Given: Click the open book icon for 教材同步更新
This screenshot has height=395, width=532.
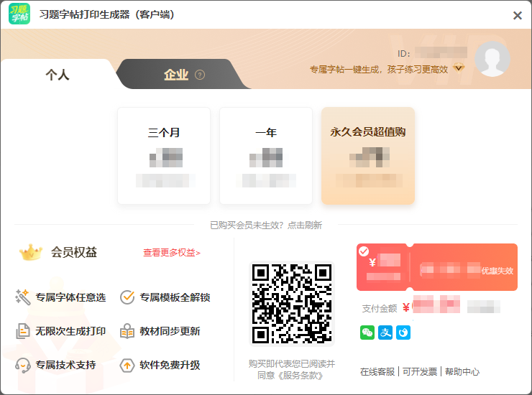Looking at the screenshot, I should point(127,331).
